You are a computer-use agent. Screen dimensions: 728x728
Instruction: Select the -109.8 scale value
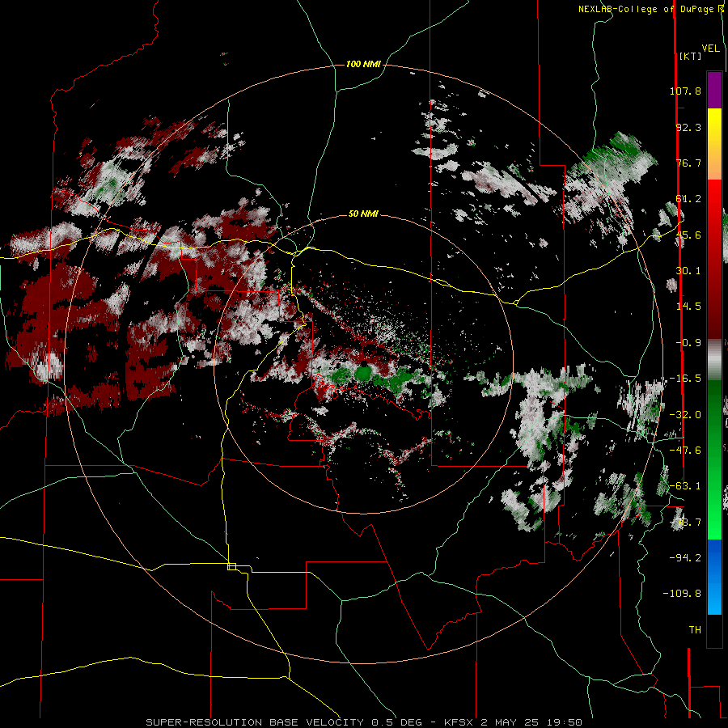click(x=682, y=594)
